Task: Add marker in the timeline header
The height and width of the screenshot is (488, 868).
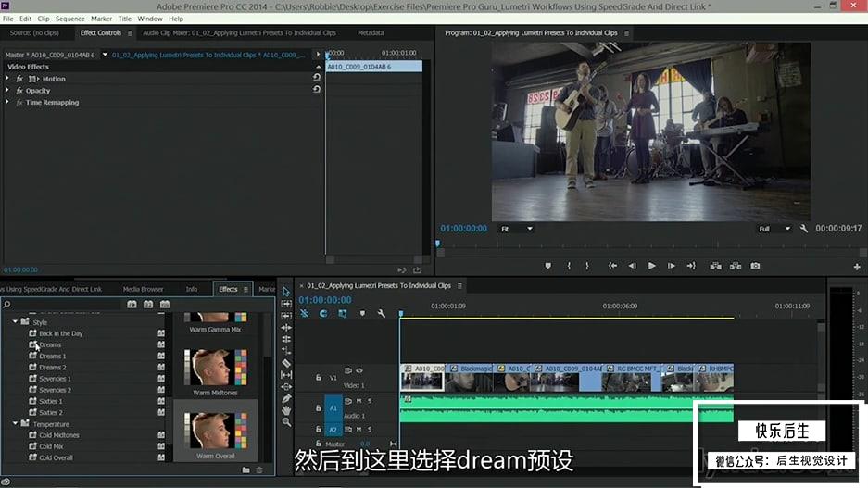Action: (362, 313)
